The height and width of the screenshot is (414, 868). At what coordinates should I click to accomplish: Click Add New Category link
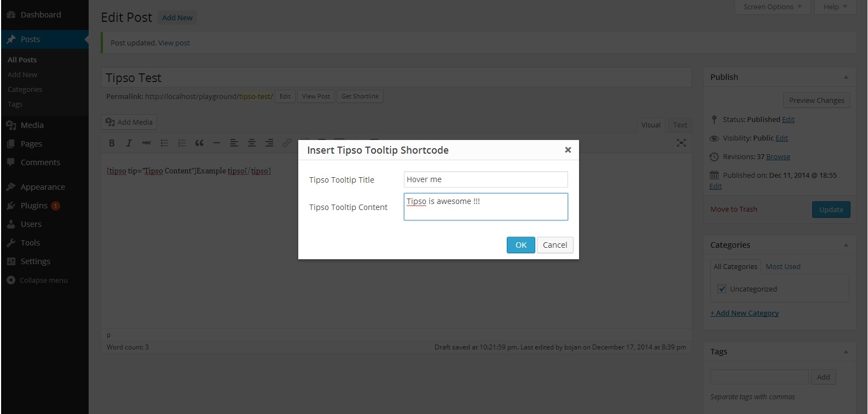[x=744, y=313]
